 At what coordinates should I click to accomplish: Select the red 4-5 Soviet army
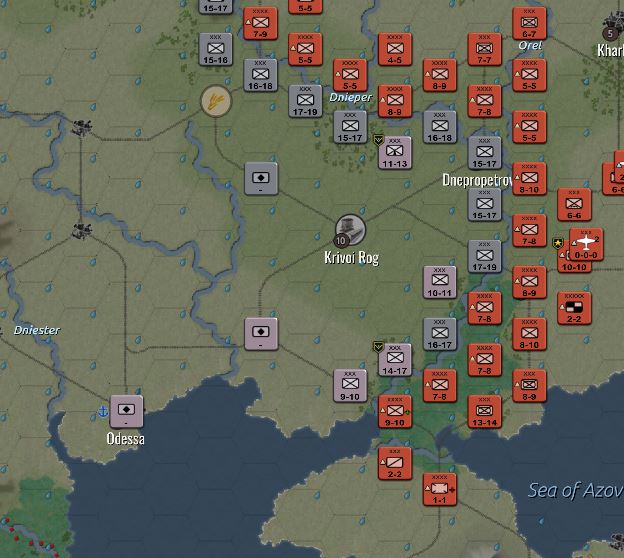point(395,49)
